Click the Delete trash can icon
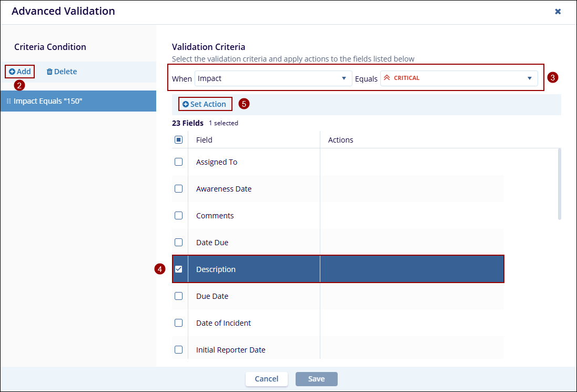The height and width of the screenshot is (392, 577). tap(49, 72)
